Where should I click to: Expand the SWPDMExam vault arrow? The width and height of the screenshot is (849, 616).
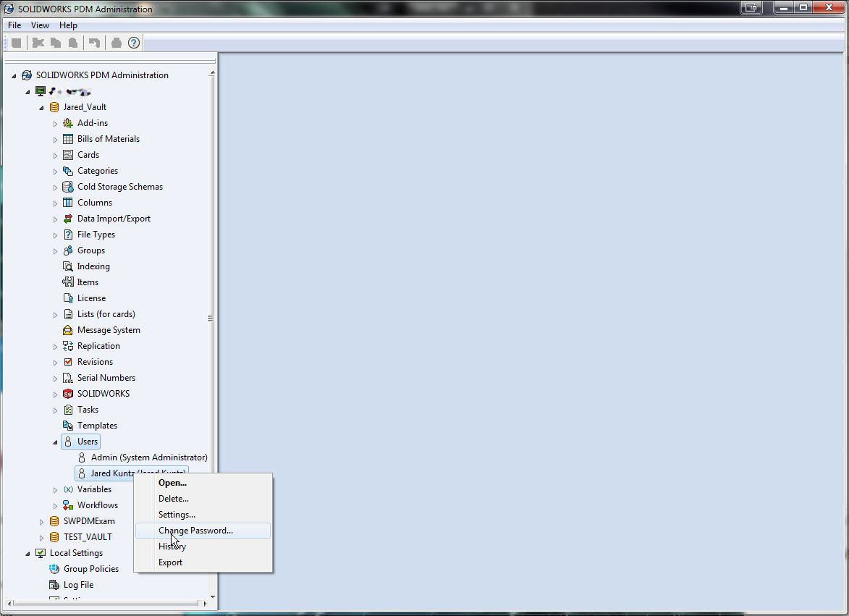pos(41,522)
